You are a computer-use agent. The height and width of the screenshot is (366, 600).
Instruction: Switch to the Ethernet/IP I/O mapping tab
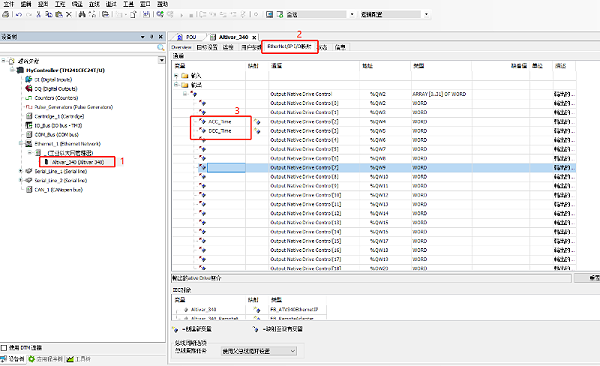point(289,46)
